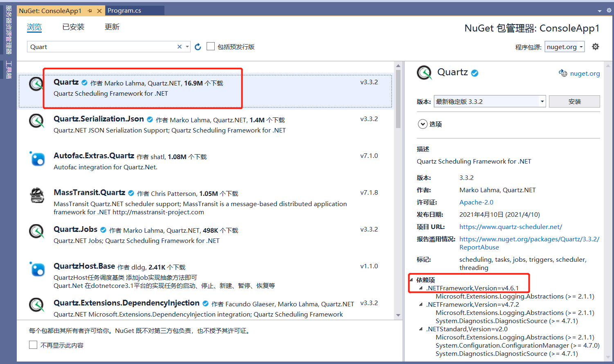The height and width of the screenshot is (364, 614).
Task: Pin the NuGet: ConsoleApp1 tab
Action: (90, 11)
